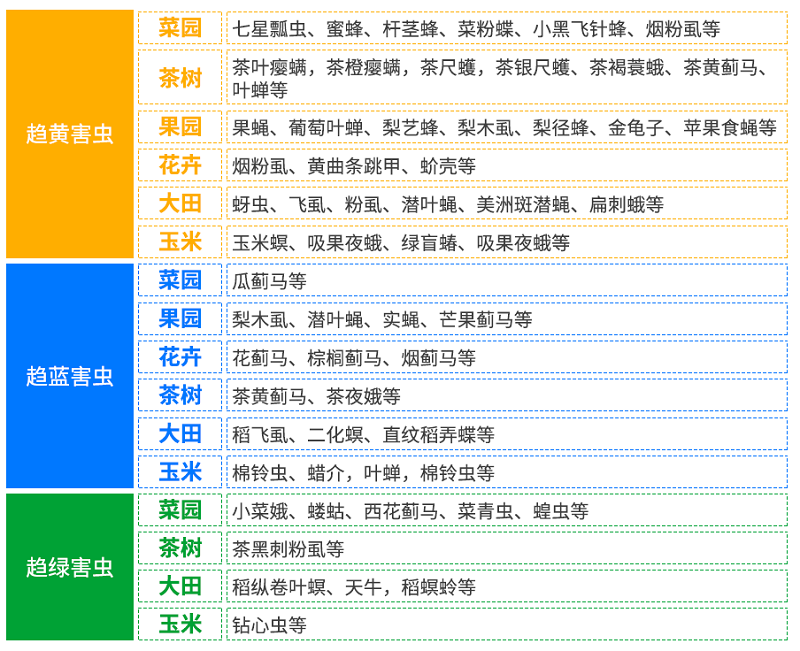
Task: Click the green 趋绿害虫 category block
Action: pyautogui.click(x=70, y=567)
